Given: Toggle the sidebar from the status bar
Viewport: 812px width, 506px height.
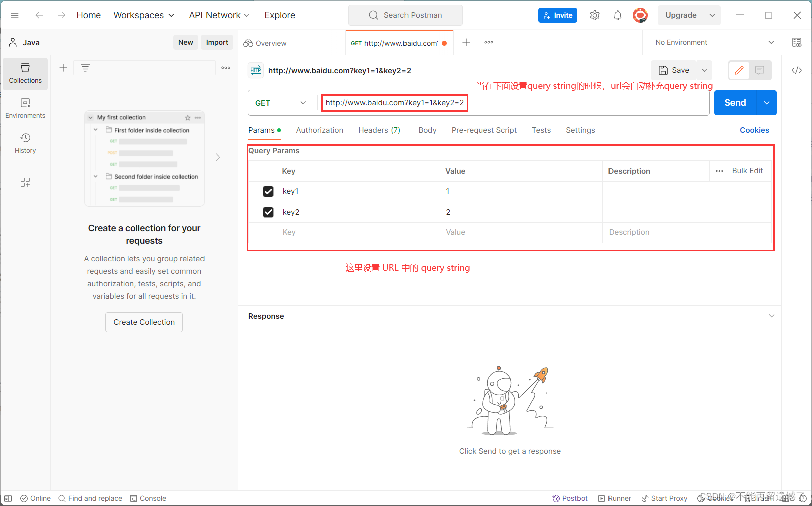Looking at the screenshot, I should [x=8, y=498].
